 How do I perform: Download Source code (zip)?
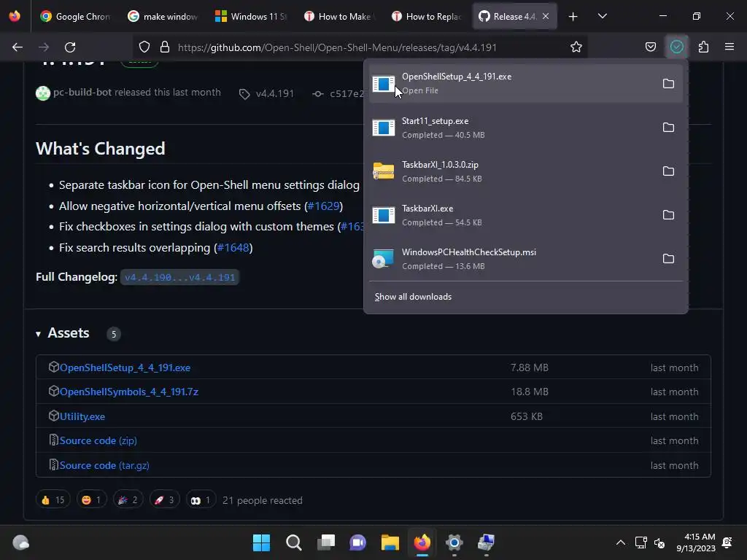98,441
